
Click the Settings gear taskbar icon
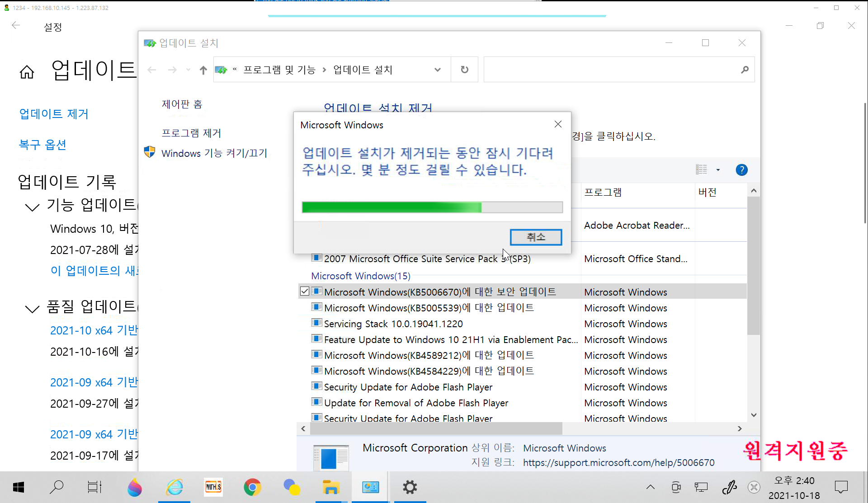click(410, 487)
